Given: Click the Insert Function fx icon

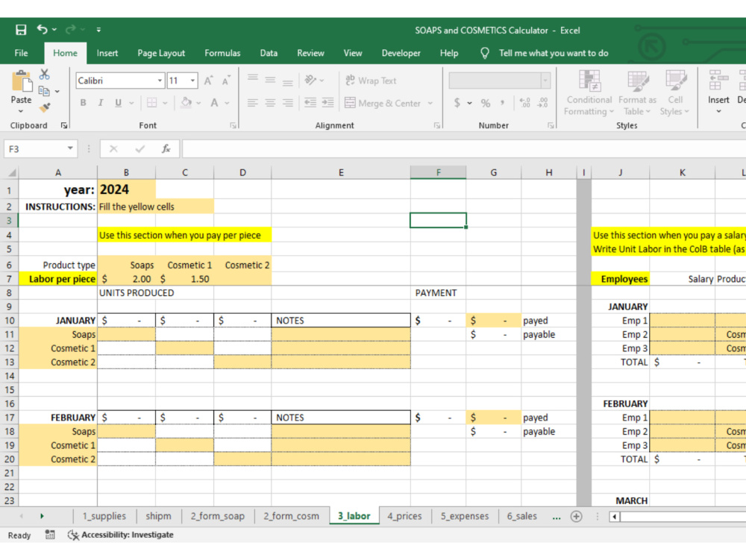Looking at the screenshot, I should (166, 149).
